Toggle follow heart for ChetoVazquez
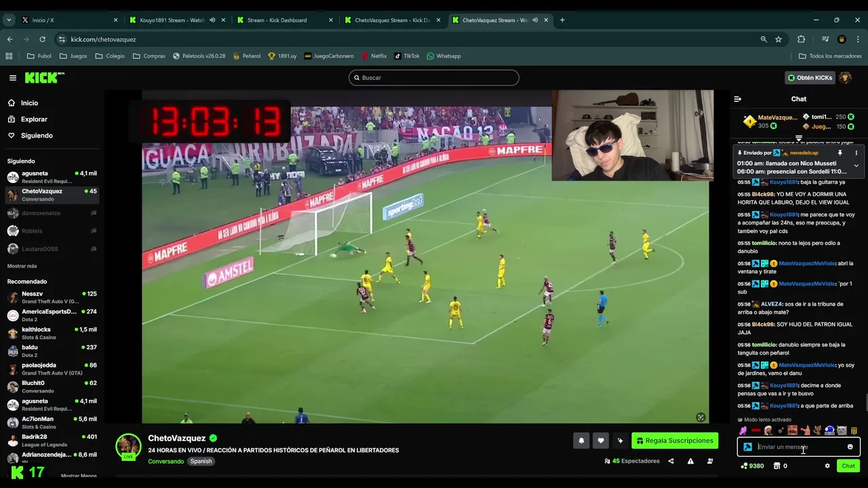The image size is (868, 488). [x=600, y=441]
